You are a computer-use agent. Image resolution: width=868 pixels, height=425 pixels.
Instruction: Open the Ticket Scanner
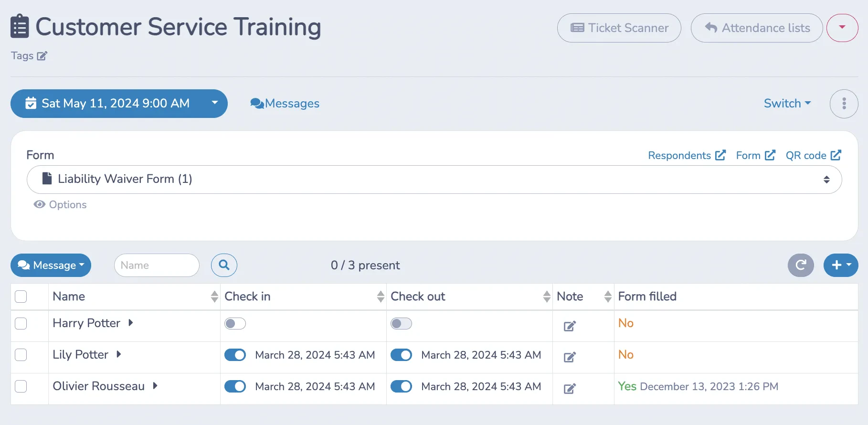point(619,28)
